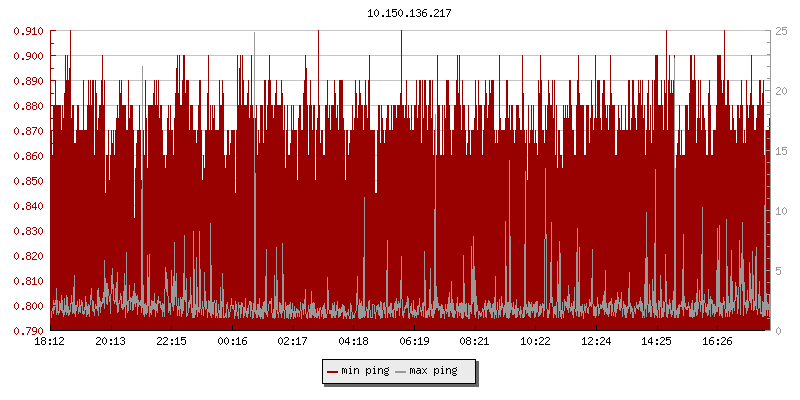Image resolution: width=800 pixels, height=400 pixels.
Task: Click the min ping legend label
Action: [365, 371]
